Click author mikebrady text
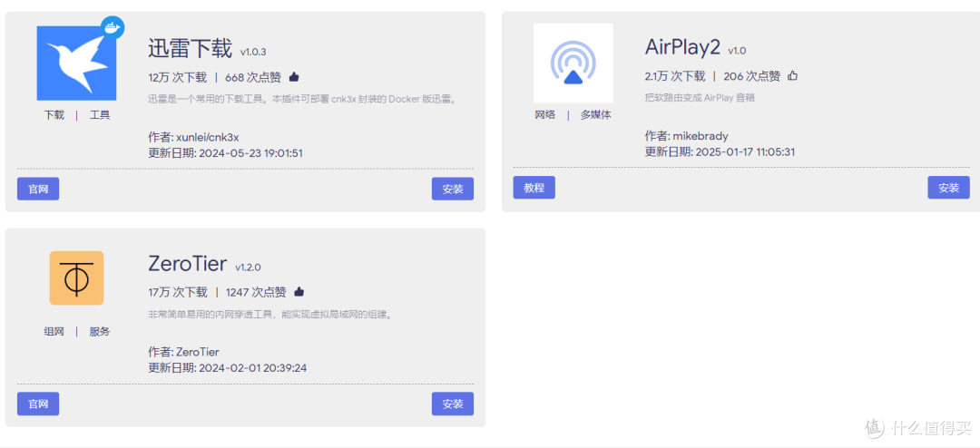 687,136
